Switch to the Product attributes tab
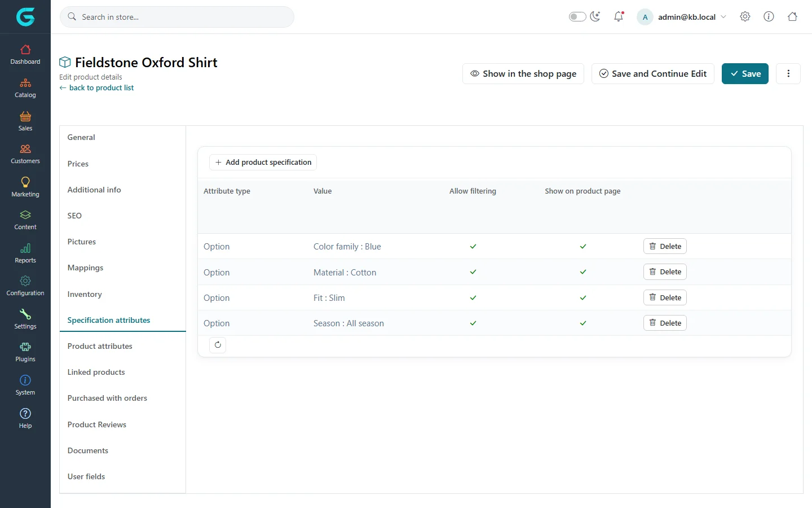Viewport: 812px width, 508px height. tap(100, 346)
